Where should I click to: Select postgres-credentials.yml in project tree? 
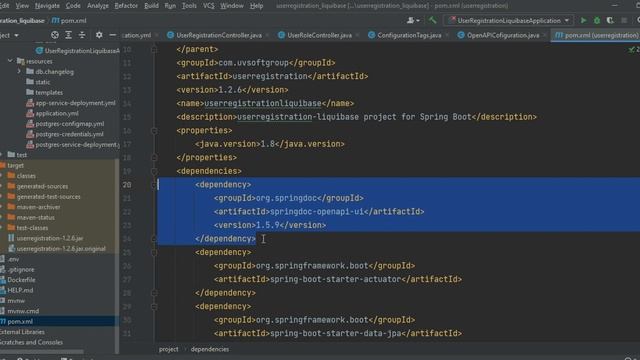click(x=69, y=134)
